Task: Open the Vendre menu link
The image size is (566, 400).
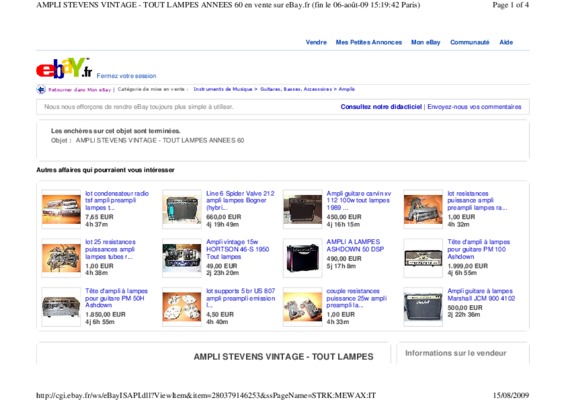Action: pyautogui.click(x=316, y=42)
